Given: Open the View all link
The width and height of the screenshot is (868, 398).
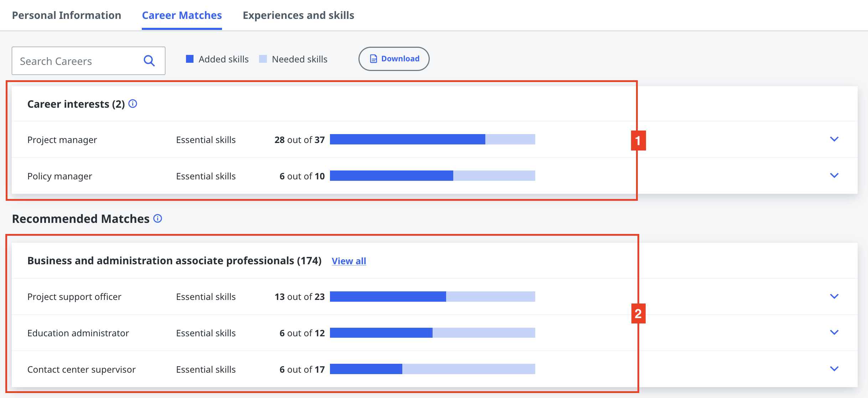Looking at the screenshot, I should coord(349,261).
